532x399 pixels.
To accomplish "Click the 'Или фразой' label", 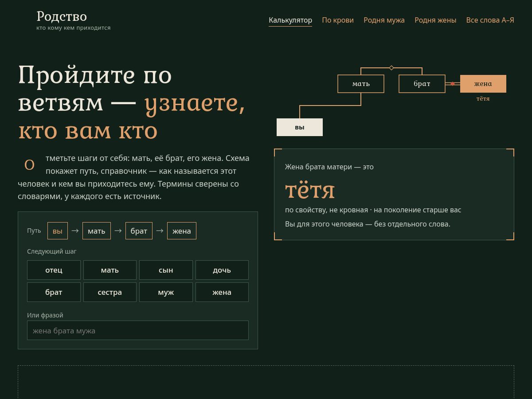I will pos(45,315).
